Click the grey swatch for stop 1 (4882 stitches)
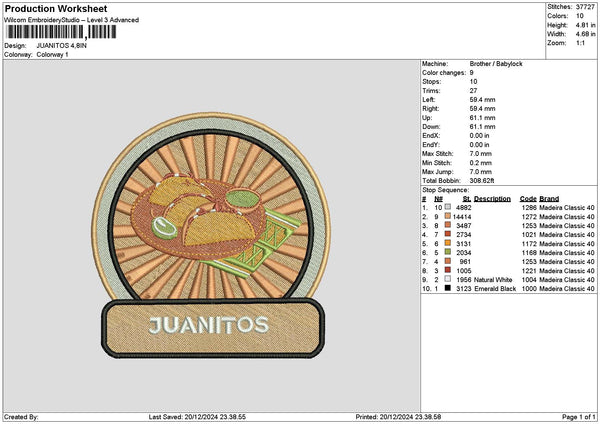 [x=448, y=207]
